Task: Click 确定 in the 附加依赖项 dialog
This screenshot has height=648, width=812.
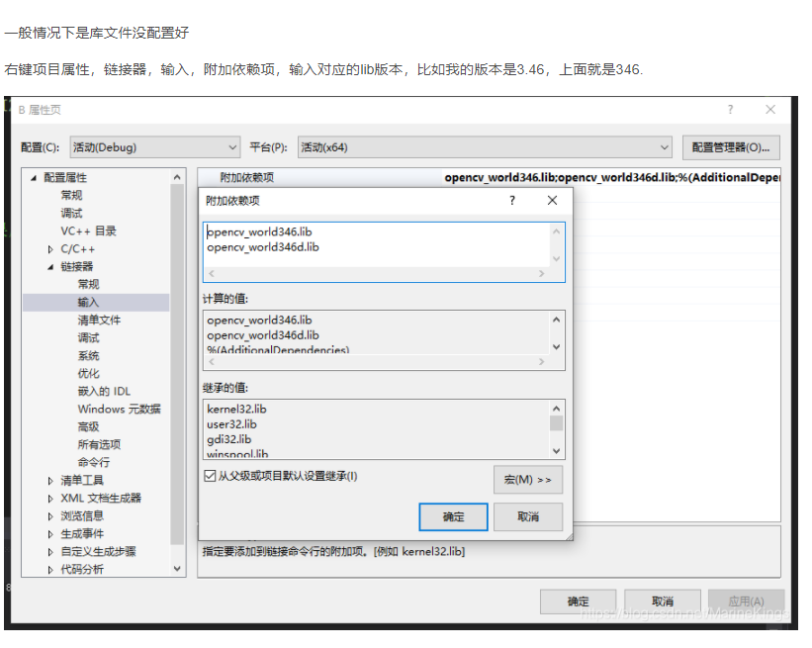Action: pos(453,516)
